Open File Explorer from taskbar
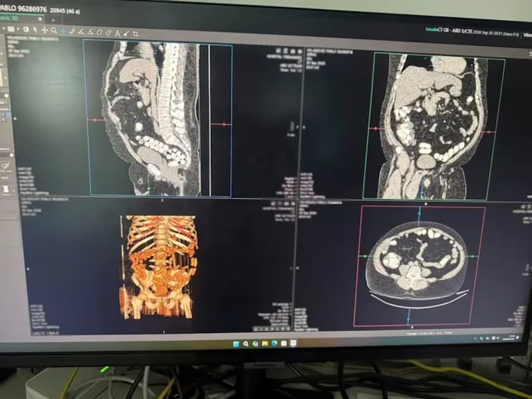Image resolution: width=532 pixels, height=399 pixels. [x=265, y=343]
